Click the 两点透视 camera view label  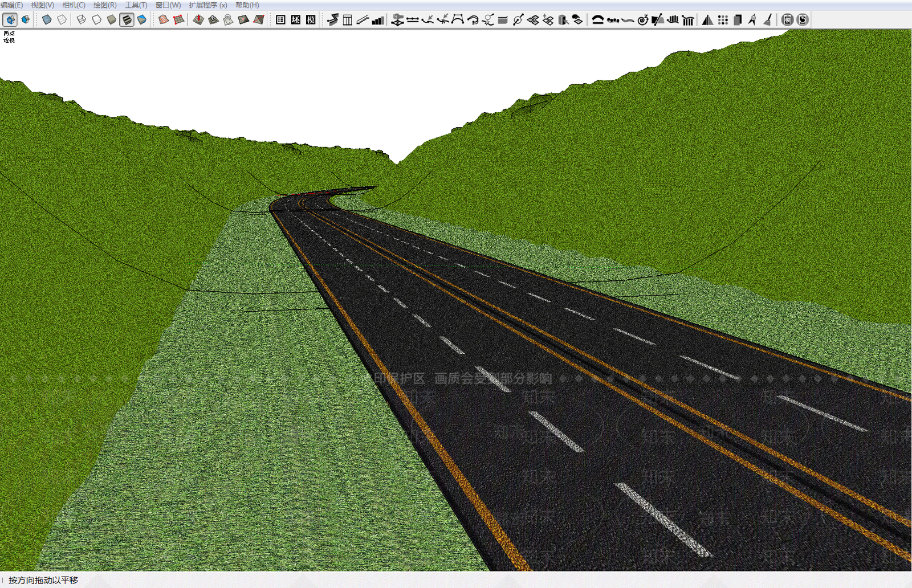pos(9,37)
